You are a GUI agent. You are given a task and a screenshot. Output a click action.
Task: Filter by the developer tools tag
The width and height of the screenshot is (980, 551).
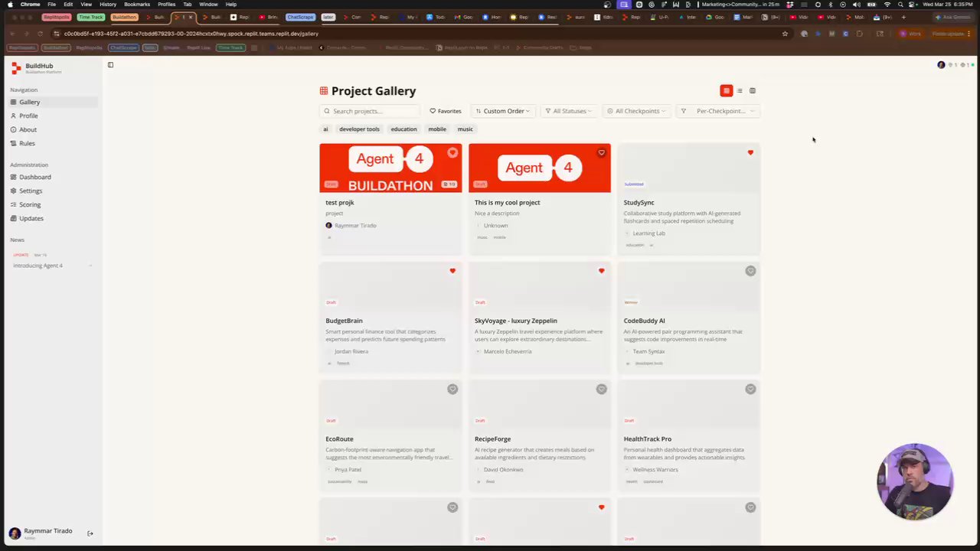(359, 129)
